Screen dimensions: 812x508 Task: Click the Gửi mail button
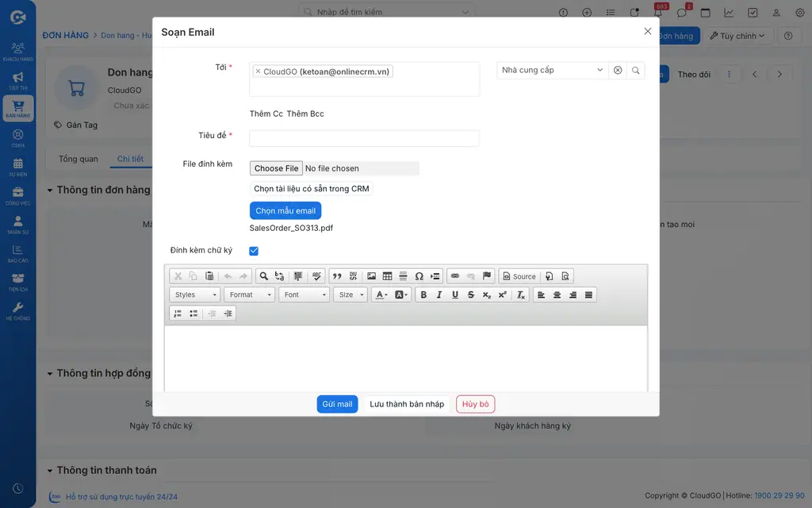[337, 404]
